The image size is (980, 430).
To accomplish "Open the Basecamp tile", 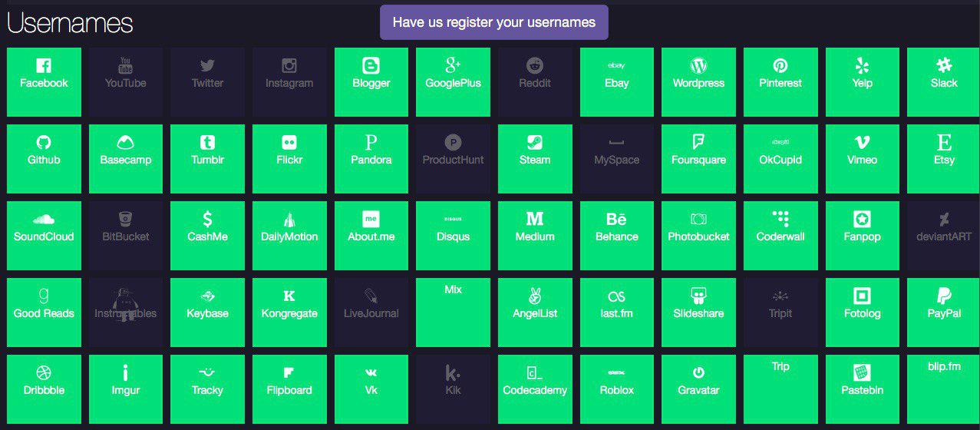I will 126,159.
